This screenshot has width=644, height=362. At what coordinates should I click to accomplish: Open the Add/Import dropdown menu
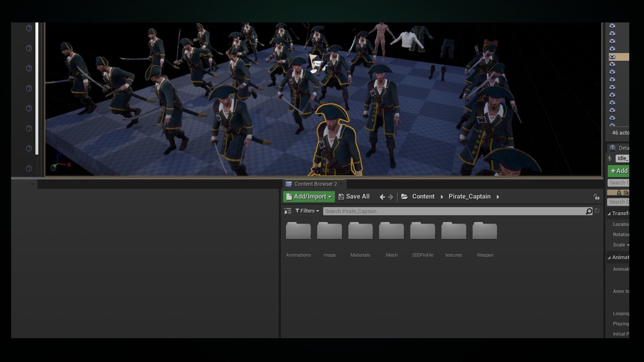309,197
